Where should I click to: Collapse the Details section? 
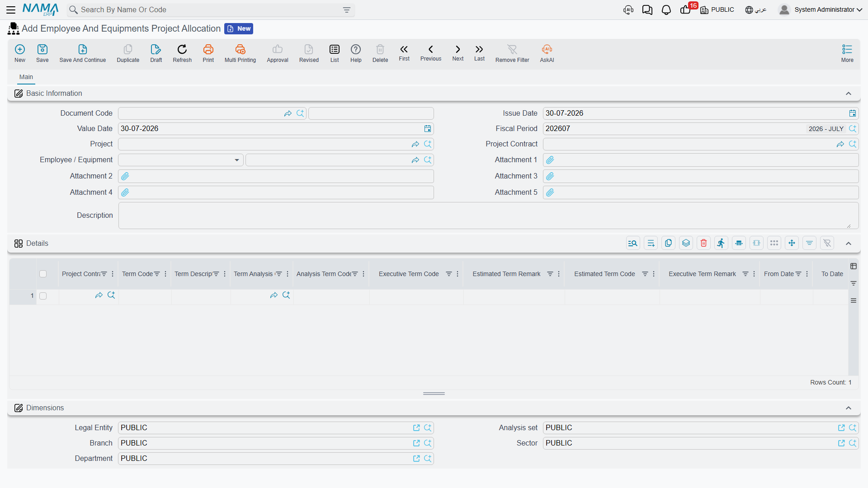[849, 244]
